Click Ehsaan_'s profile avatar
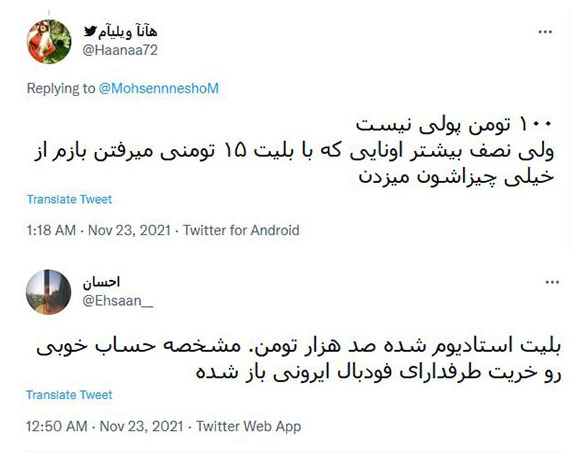 (48, 292)
